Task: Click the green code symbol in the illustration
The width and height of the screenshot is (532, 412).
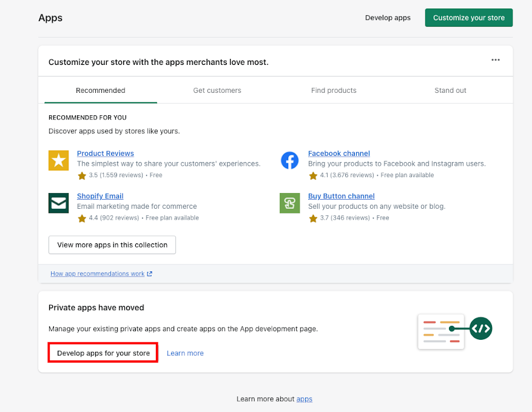Action: pos(481,328)
